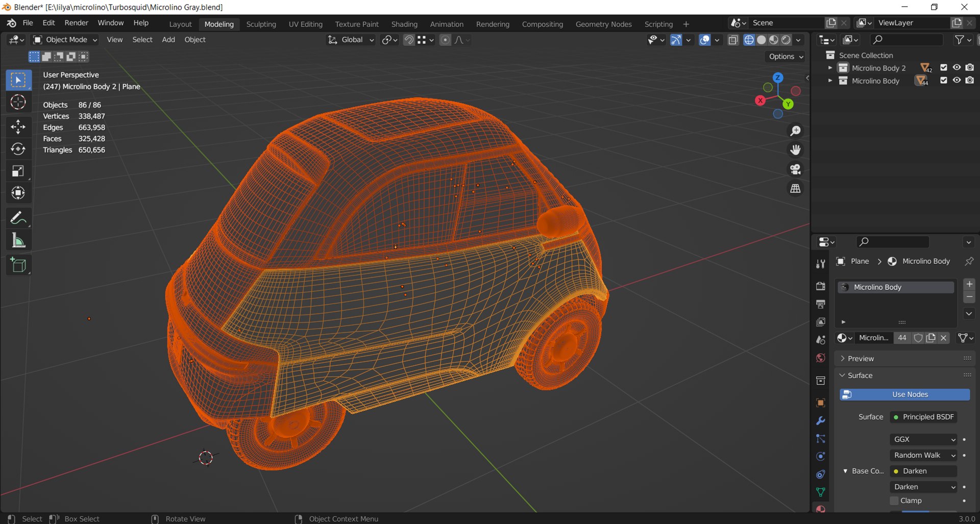Uncheck Microlino Body collection exclude checkbox

[943, 81]
